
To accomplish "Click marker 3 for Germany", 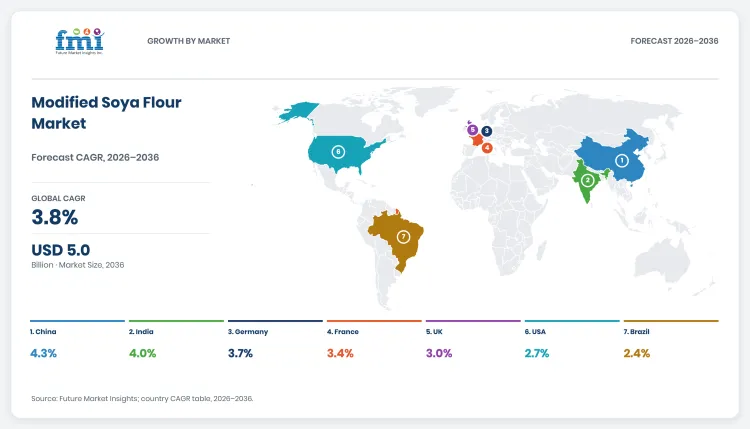I will [x=486, y=131].
